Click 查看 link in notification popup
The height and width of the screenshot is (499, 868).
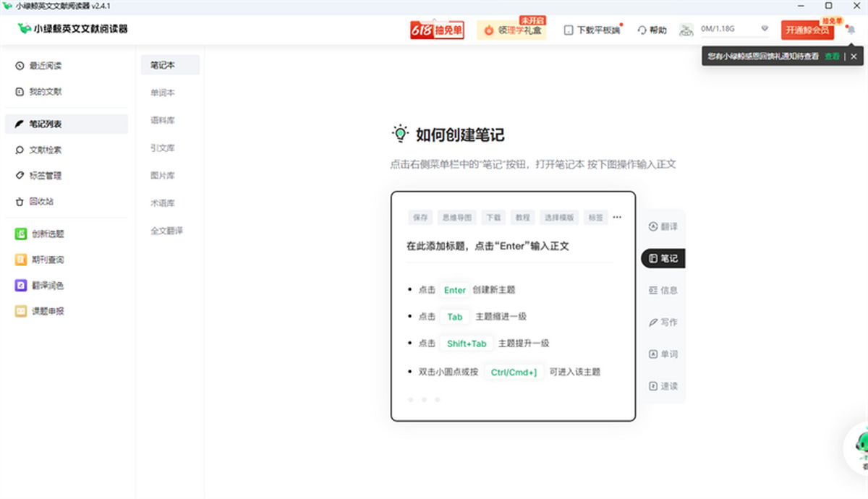(832, 56)
